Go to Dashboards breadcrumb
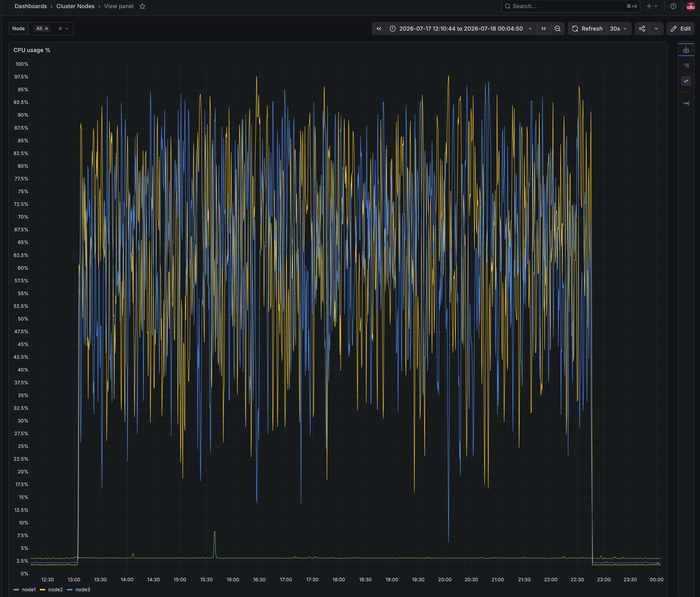The image size is (700, 597). [31, 6]
